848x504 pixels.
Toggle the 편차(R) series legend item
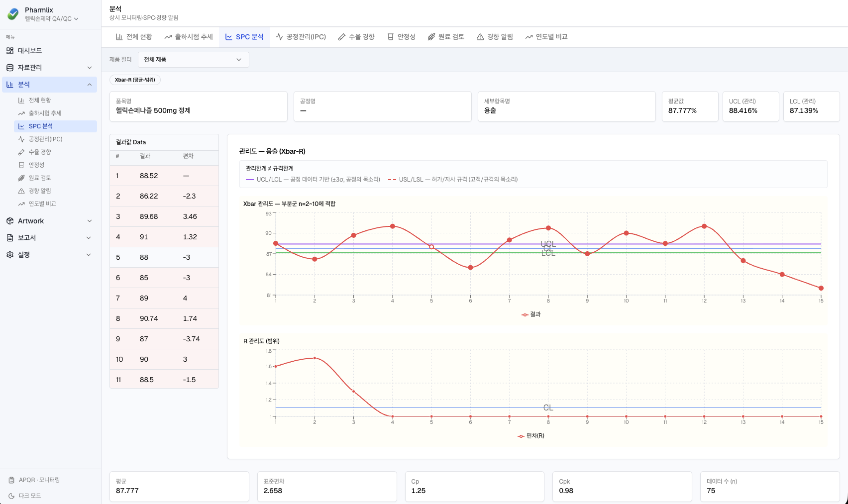coord(531,436)
